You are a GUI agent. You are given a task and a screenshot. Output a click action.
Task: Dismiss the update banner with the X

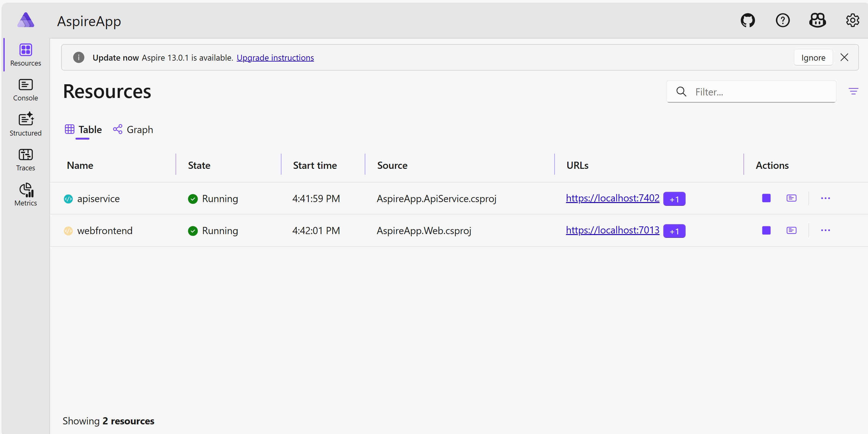pos(844,57)
